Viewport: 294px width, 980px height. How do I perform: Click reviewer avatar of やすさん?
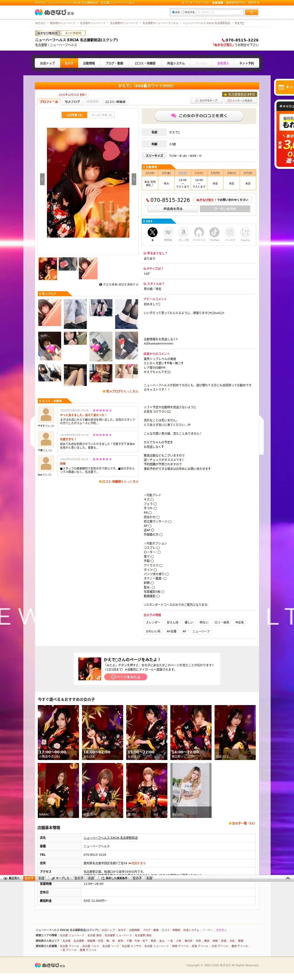(x=46, y=414)
